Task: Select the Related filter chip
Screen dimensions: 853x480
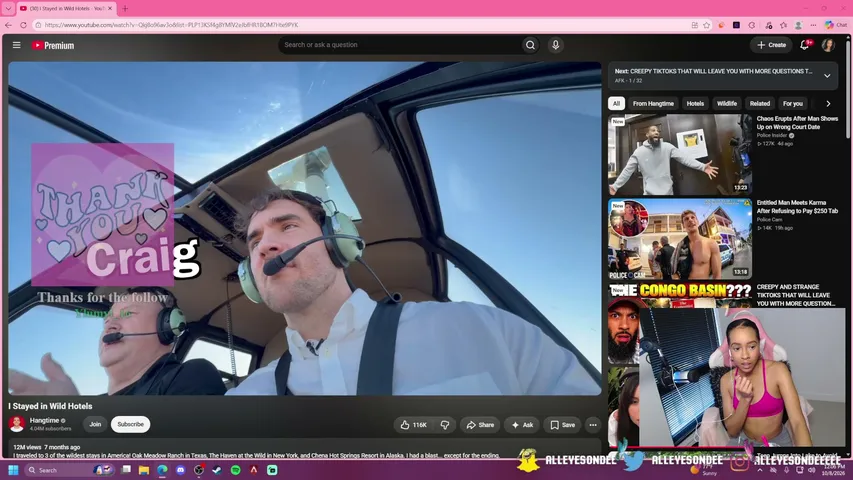Action: coord(759,103)
